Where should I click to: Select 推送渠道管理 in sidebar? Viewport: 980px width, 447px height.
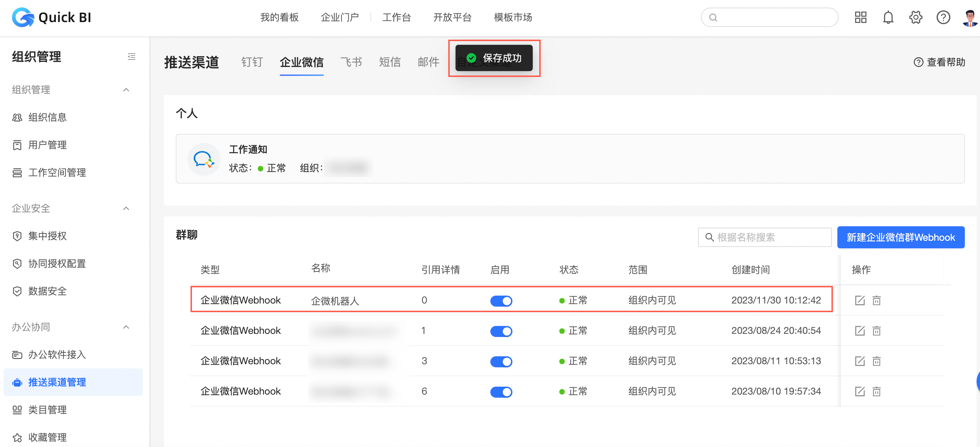point(73,382)
